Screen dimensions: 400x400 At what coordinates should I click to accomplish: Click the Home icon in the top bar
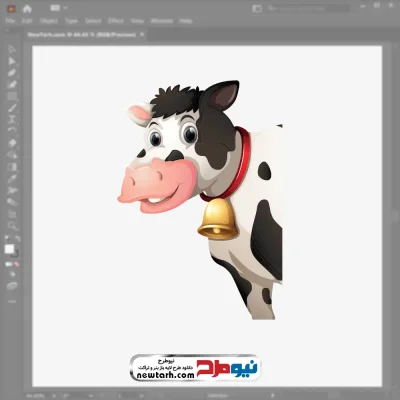point(27,9)
